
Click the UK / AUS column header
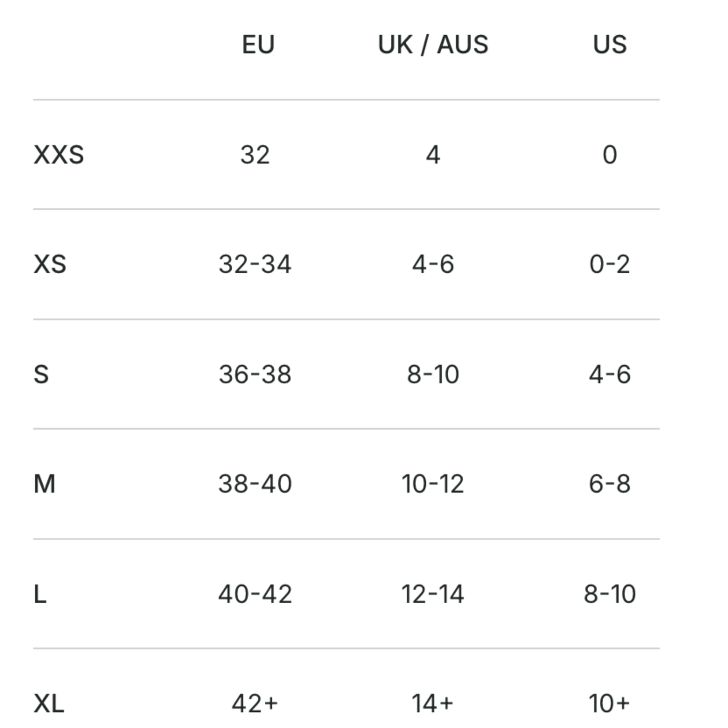[x=433, y=45]
